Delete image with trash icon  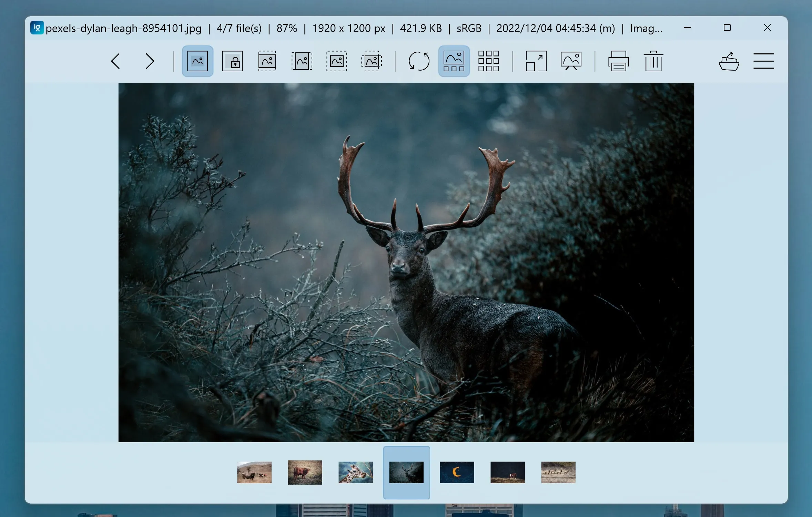pos(653,61)
